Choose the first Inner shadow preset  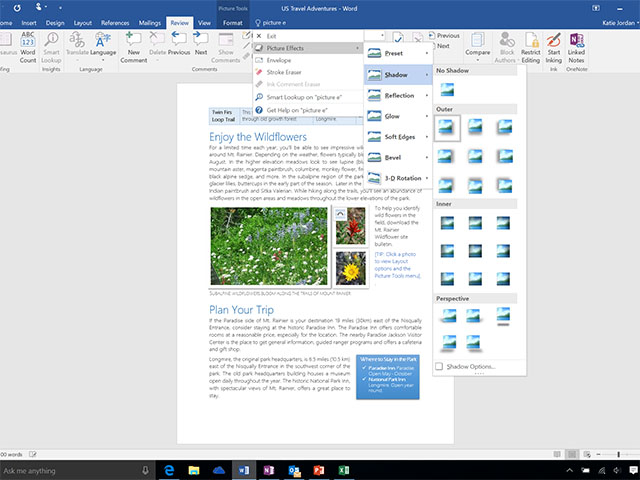(x=447, y=223)
